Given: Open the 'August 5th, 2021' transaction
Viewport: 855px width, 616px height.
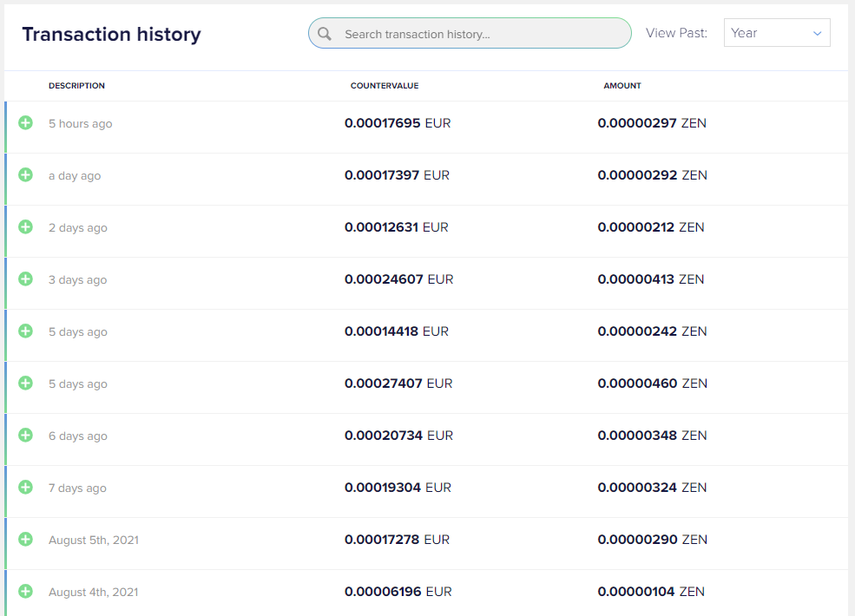Looking at the screenshot, I should point(94,541).
